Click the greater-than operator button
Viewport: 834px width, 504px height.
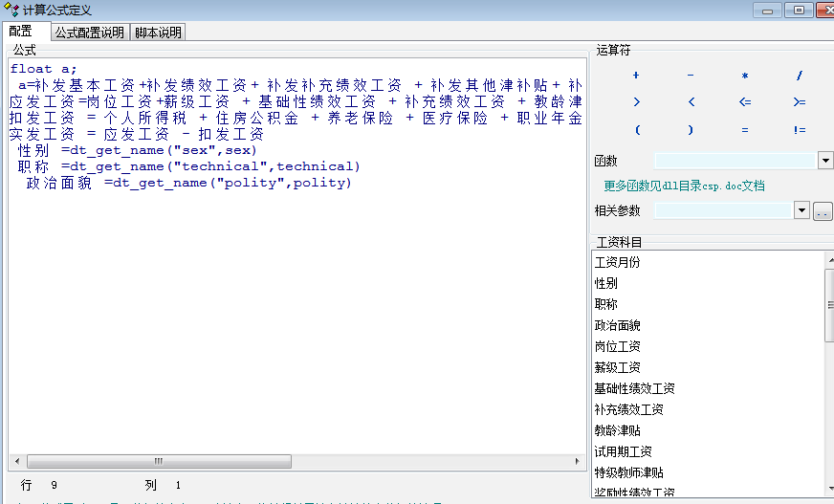tap(636, 102)
